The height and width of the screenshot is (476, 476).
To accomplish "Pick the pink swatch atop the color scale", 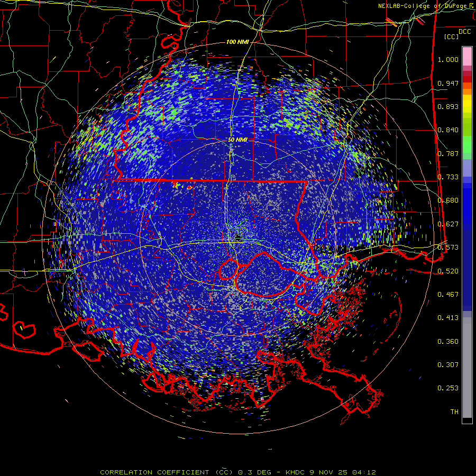I will [x=467, y=57].
